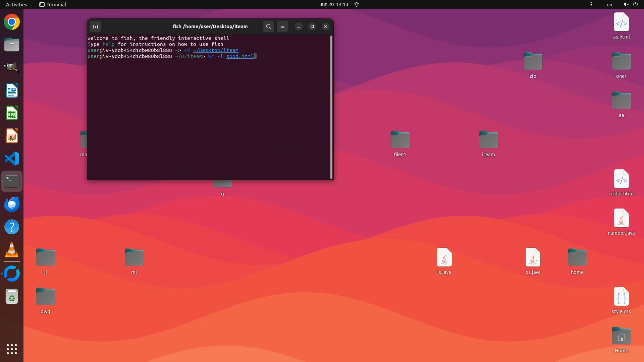Open the Terminal app menu in top bar
This screenshot has height=362, width=644.
53,4
